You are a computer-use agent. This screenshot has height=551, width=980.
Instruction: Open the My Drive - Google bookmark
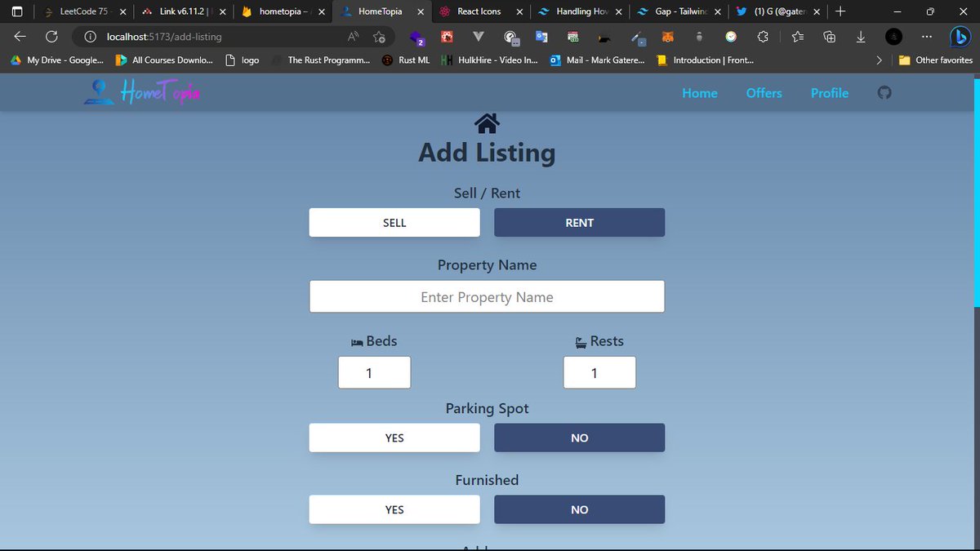point(56,60)
